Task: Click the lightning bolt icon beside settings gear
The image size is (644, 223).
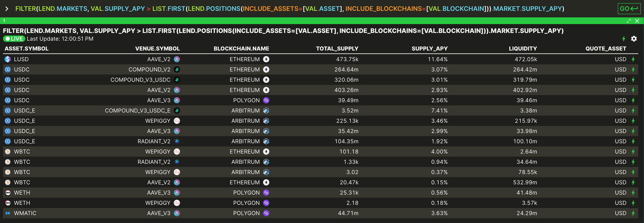Action: pos(624,39)
